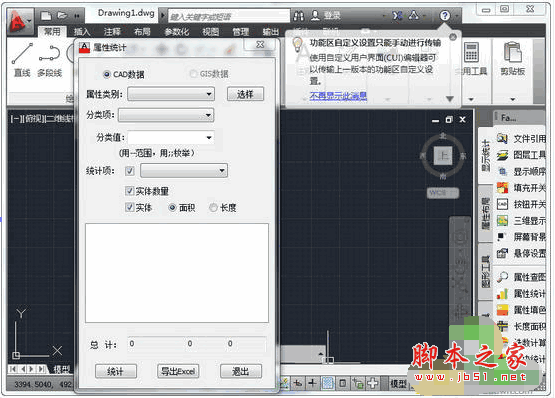Close the 属性统计 dialog
The width and height of the screenshot is (555, 398).
[260, 45]
